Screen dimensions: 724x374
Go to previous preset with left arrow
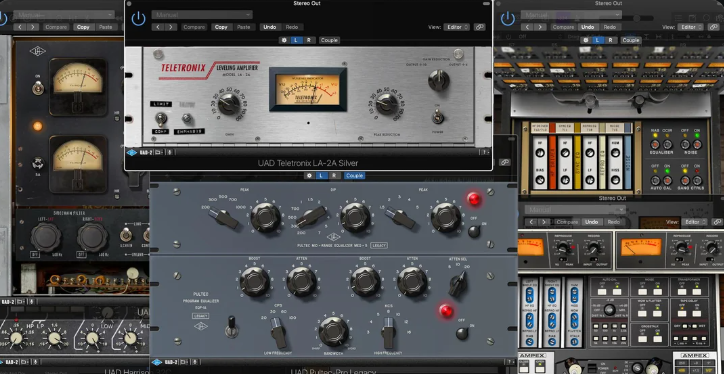pos(158,27)
